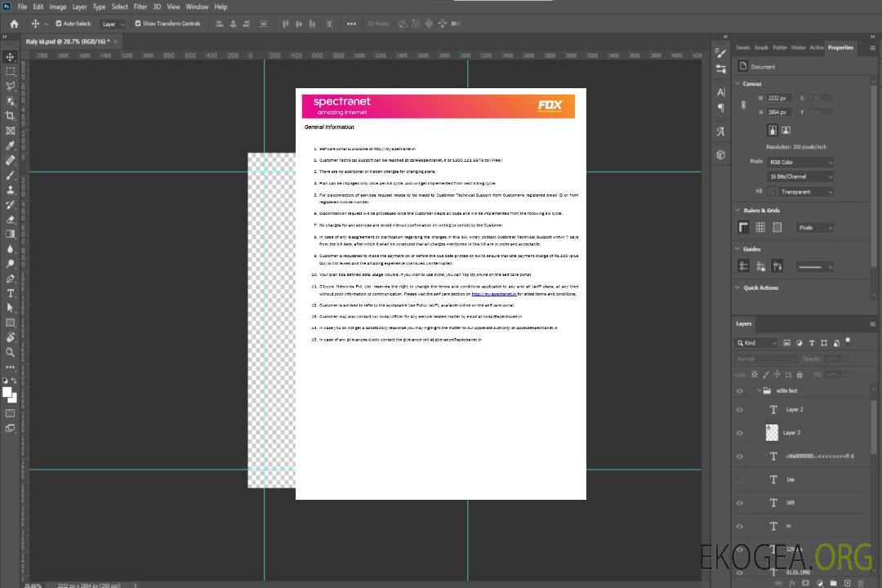Show the hidden 'Iае' text layer

[740, 479]
